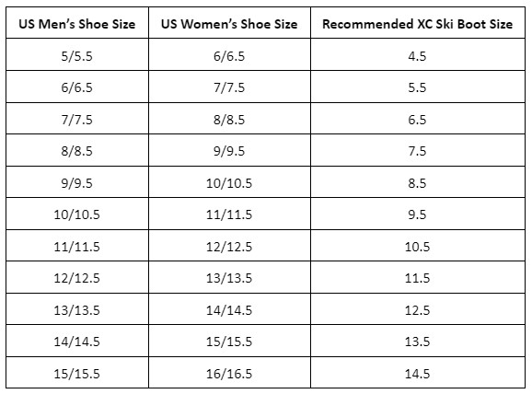Screen dimensions: 532x394
Task: Select women's size cell 6/6.5
Action: [229, 54]
